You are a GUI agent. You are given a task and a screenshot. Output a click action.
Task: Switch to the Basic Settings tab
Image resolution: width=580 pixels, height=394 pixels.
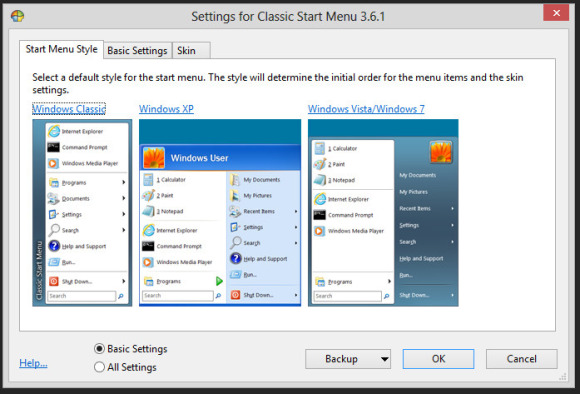pos(137,51)
